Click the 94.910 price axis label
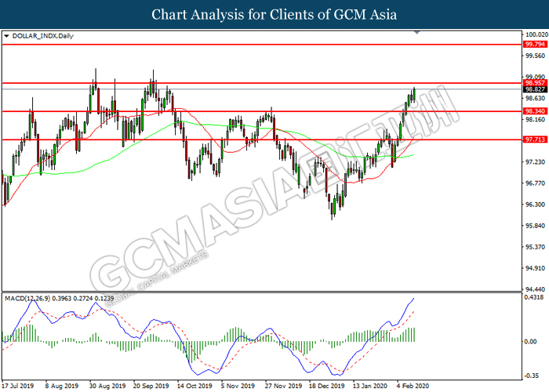This screenshot has height=392, width=549. click(x=536, y=269)
